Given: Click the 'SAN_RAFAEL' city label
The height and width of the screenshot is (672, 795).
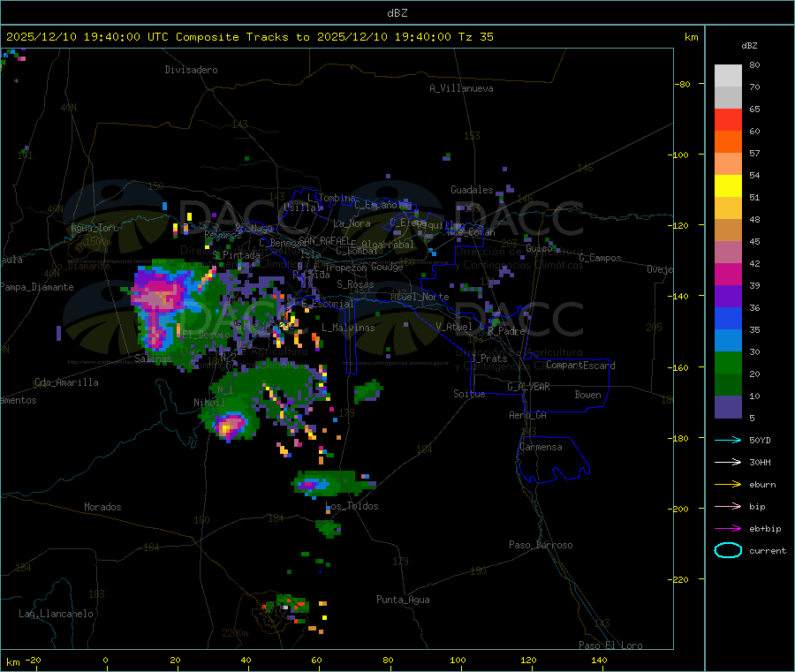Looking at the screenshot, I should tap(324, 240).
